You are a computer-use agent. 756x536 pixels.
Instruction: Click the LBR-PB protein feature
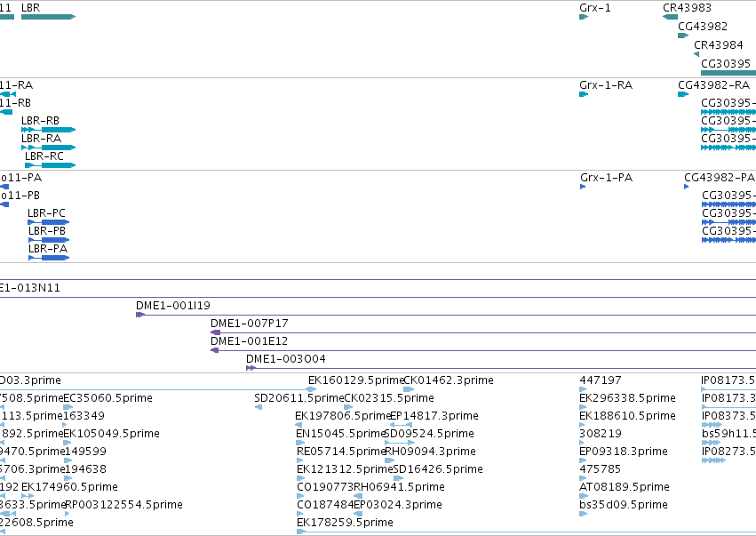[x=49, y=240]
